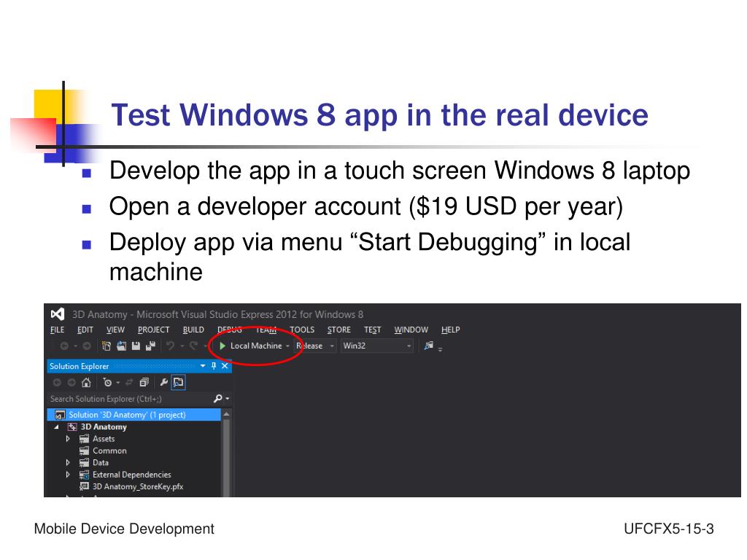The width and height of the screenshot is (747, 560).
Task: Pin the Solution Explorer panel
Action: (214, 366)
